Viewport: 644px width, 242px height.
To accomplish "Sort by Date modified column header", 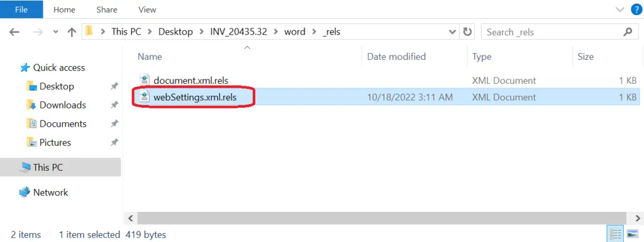I will pyautogui.click(x=396, y=57).
